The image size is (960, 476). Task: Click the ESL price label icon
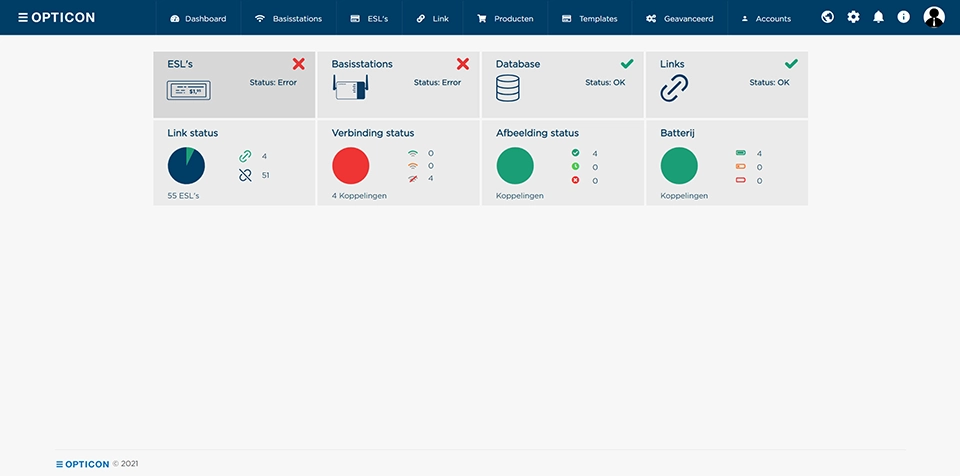[x=188, y=90]
